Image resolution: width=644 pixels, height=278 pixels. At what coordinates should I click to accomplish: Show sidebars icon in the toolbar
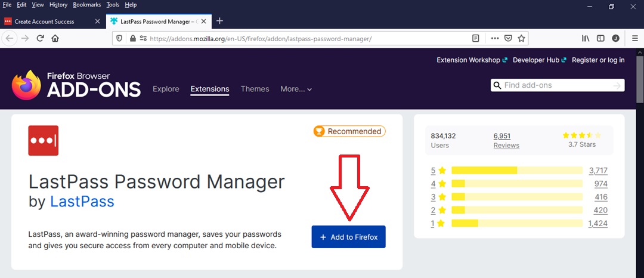click(x=600, y=38)
